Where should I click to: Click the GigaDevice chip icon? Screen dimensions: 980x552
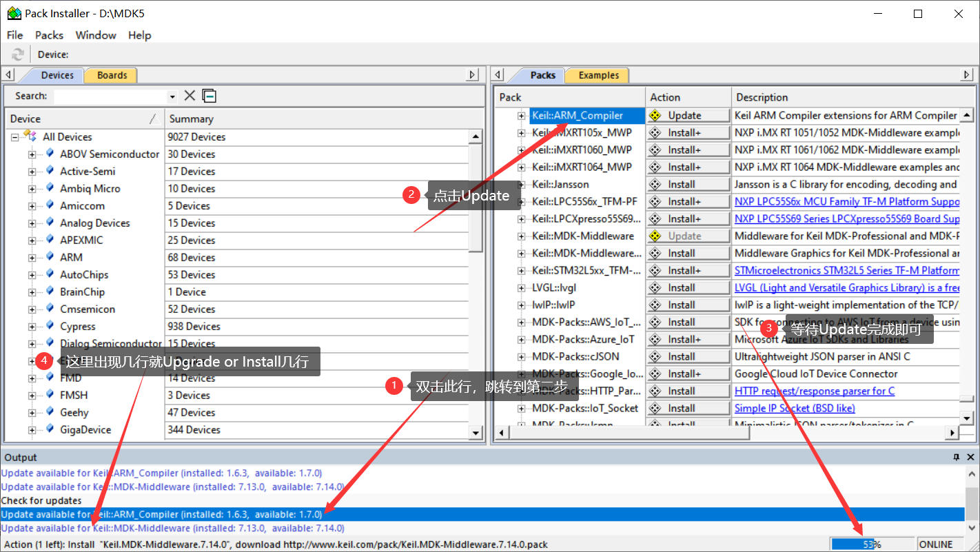pyautogui.click(x=50, y=429)
